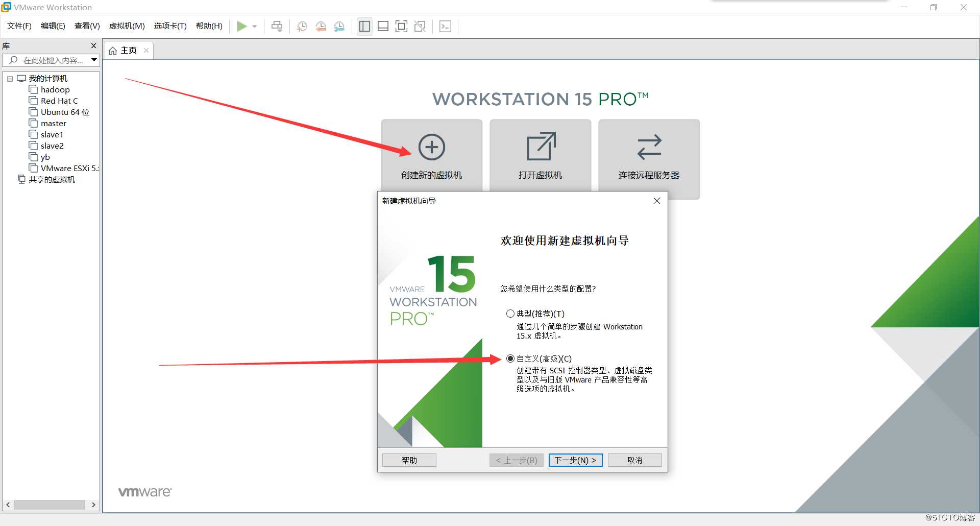Click the take snapshot clock icon
Image resolution: width=980 pixels, height=526 pixels.
pos(302,27)
